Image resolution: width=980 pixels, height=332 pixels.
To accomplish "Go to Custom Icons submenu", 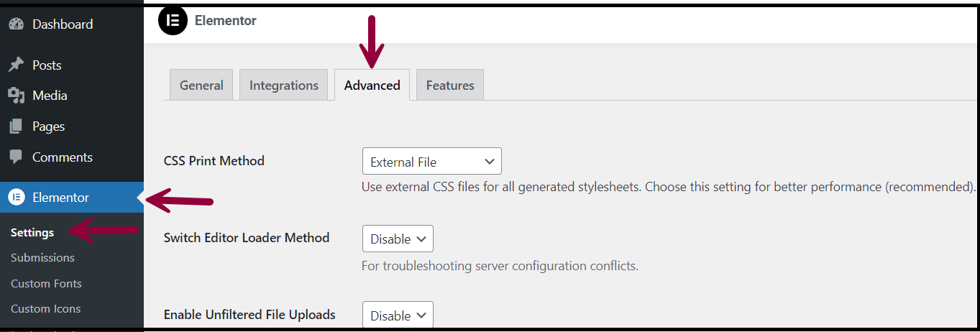I will point(45,308).
